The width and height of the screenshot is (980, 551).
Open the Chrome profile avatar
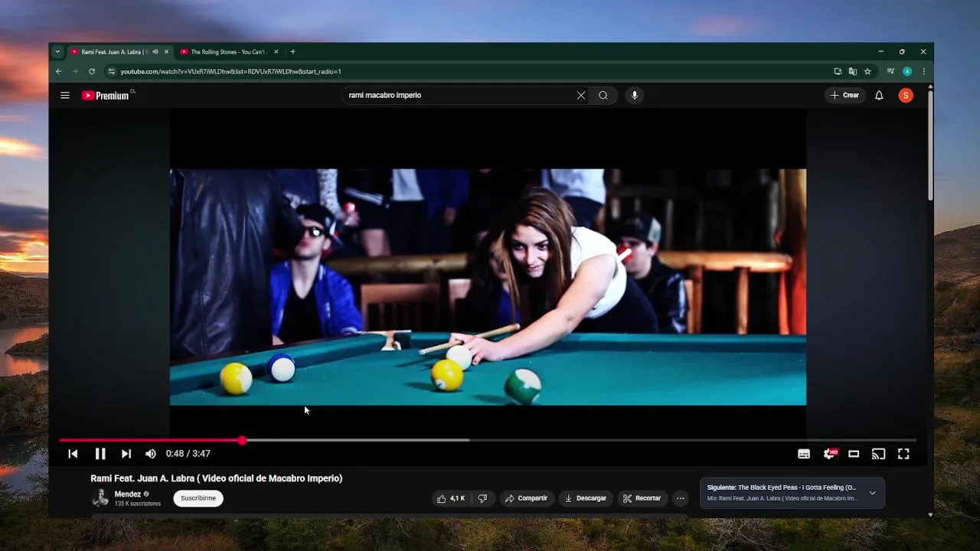[907, 71]
